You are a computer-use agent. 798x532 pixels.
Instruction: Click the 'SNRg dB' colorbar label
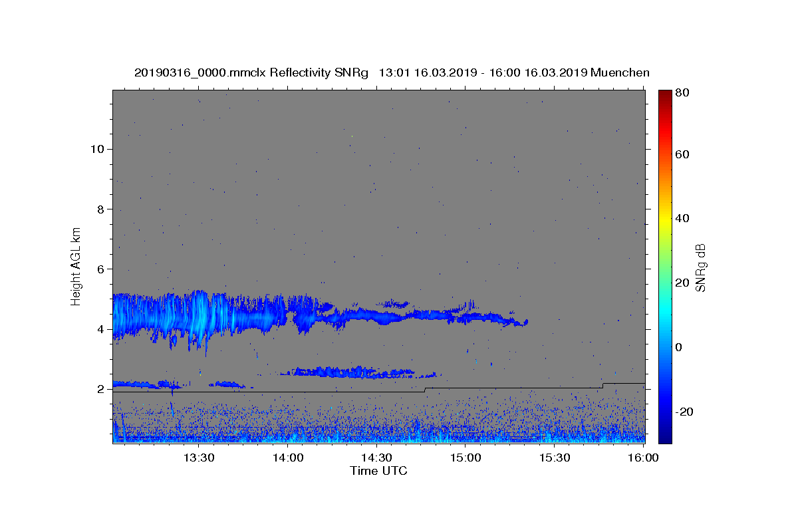pyautogui.click(x=700, y=267)
